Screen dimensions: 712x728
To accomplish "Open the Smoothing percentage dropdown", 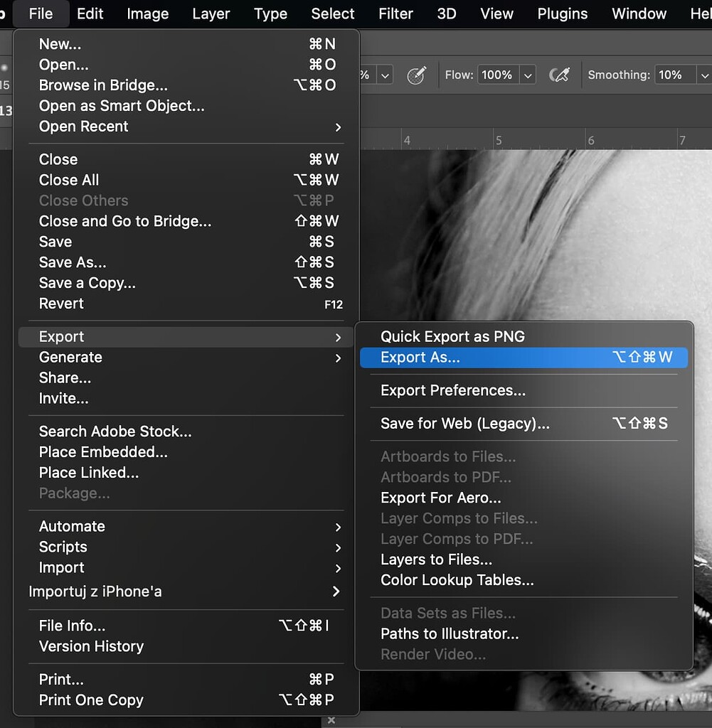I will [x=703, y=74].
